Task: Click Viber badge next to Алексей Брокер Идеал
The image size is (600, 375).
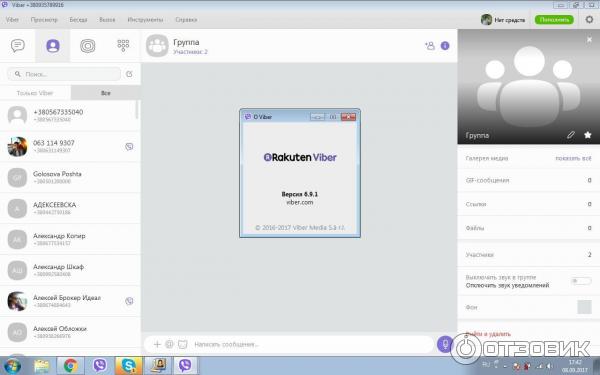Action: tap(129, 301)
